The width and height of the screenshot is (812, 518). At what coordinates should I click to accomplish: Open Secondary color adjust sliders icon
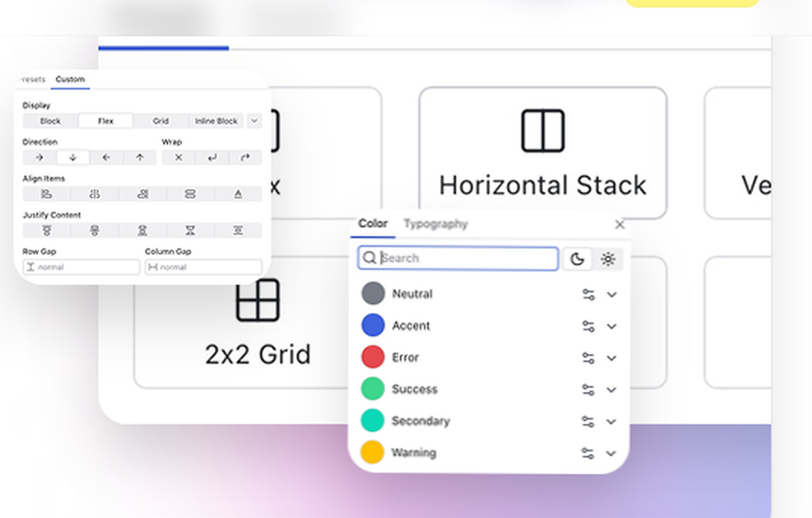[588, 421]
